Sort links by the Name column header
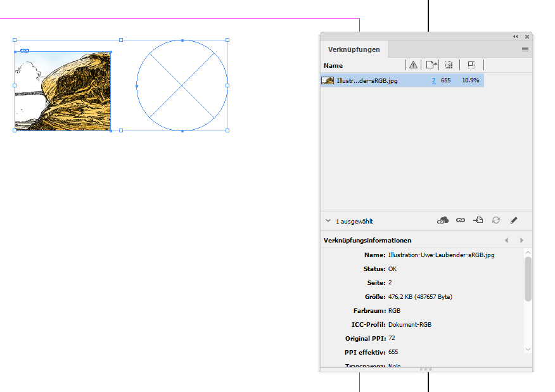The image size is (555, 392). (333, 65)
